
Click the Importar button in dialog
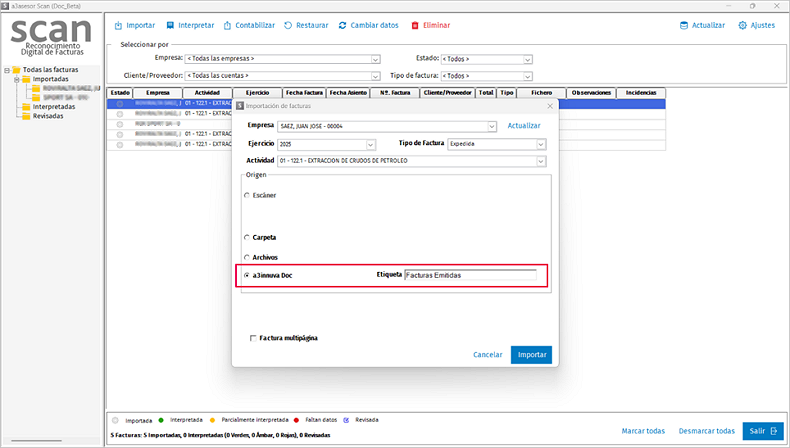[532, 355]
